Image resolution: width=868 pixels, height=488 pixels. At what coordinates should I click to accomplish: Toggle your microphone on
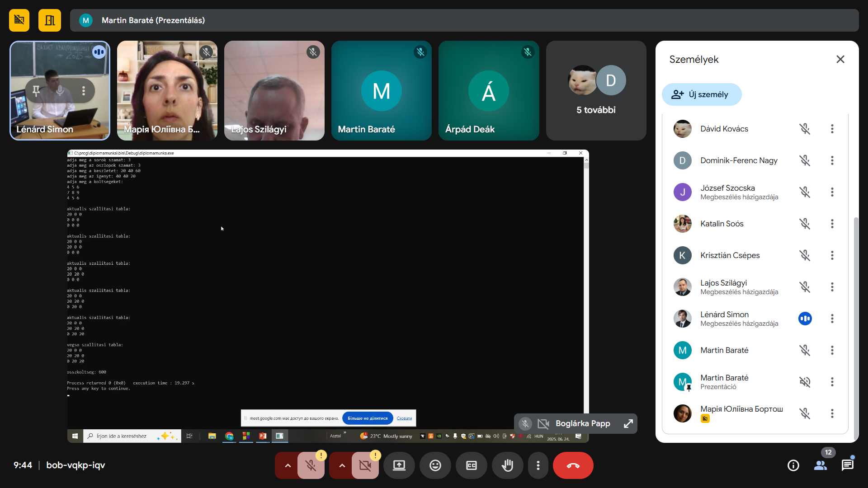311,465
